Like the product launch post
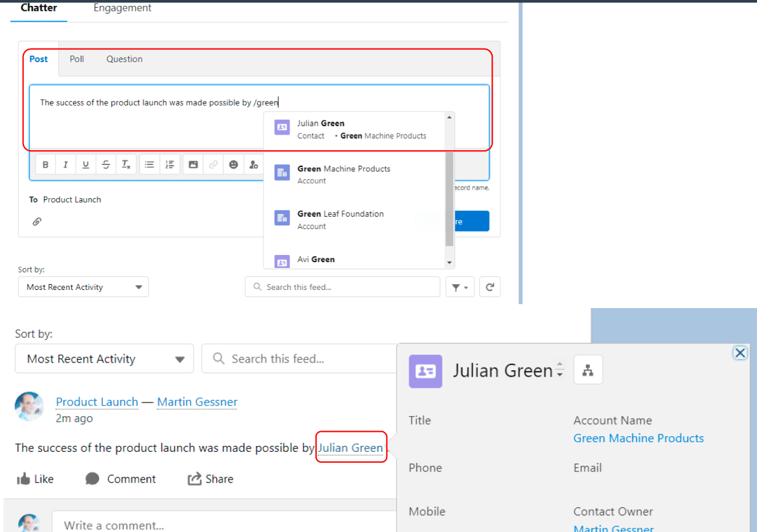 35,479
